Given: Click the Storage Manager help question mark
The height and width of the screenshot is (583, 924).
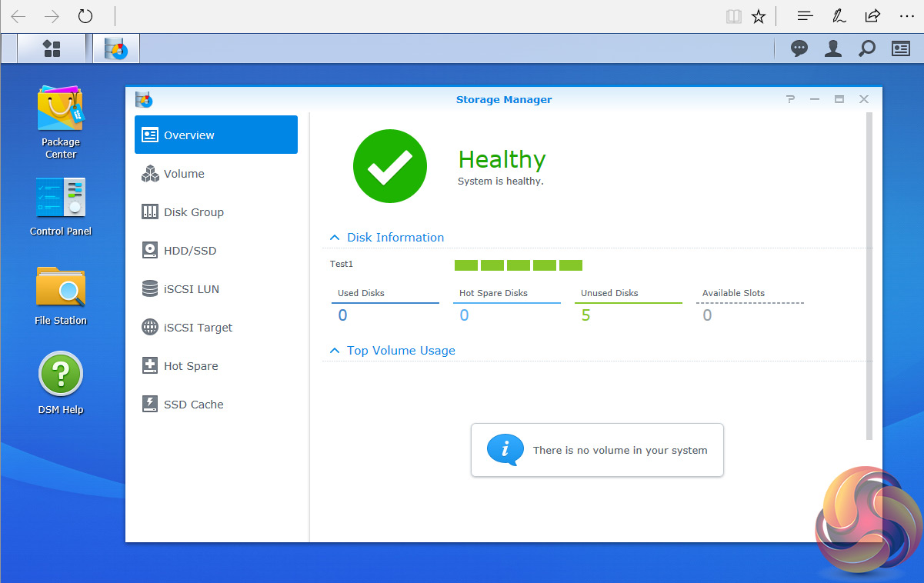Looking at the screenshot, I should coord(790,99).
